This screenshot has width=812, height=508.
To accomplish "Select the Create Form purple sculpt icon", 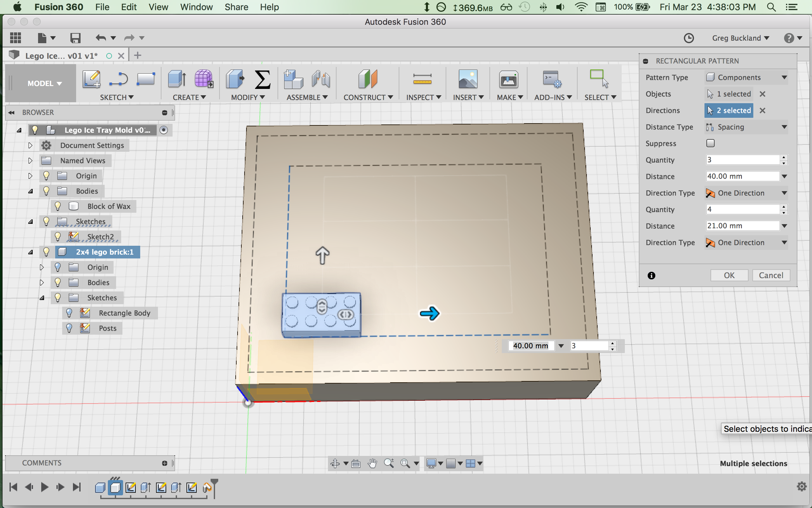I will coord(203,79).
